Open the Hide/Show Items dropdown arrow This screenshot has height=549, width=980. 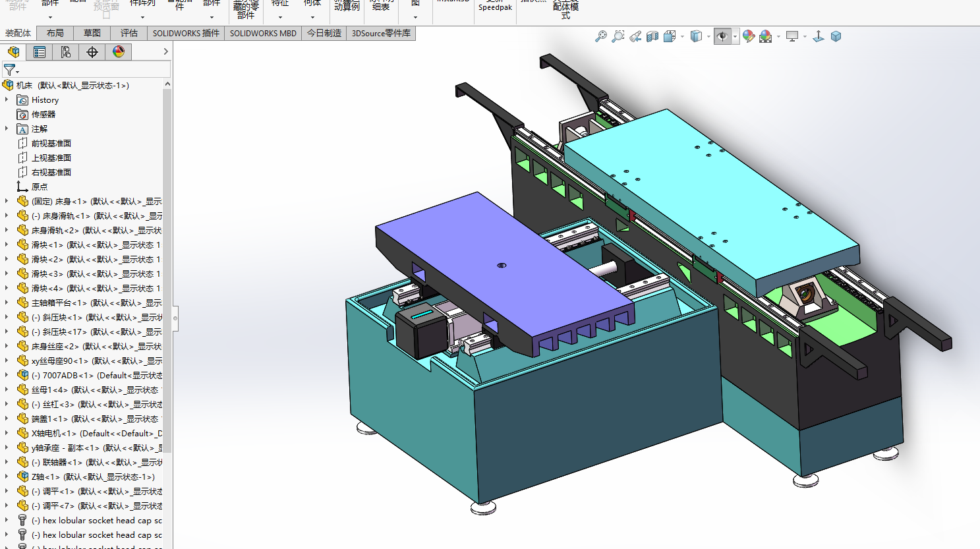tap(735, 37)
